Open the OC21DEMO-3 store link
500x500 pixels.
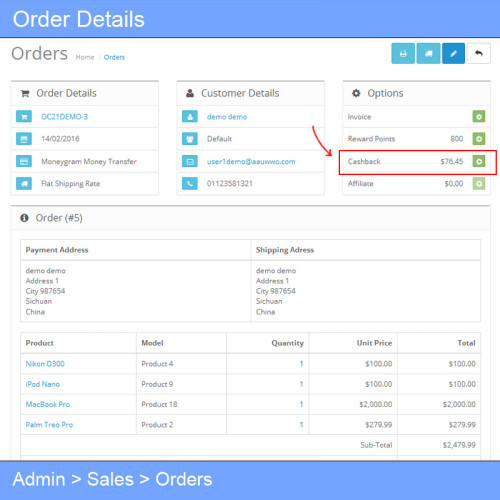coord(65,117)
